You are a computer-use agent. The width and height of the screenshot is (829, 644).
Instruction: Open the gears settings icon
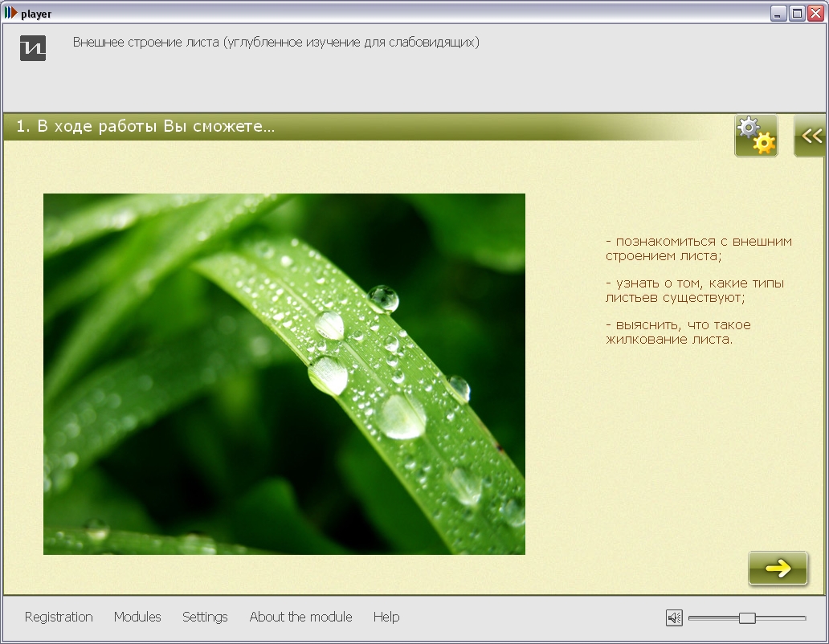click(x=756, y=136)
